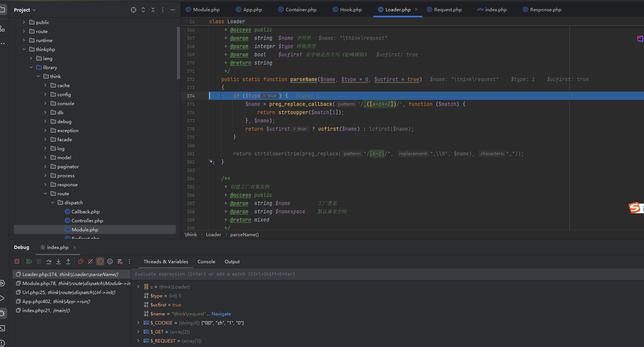Viewport: 644px width, 347px height.
Task: Select opened file in Project tree
Action: coord(134,10)
